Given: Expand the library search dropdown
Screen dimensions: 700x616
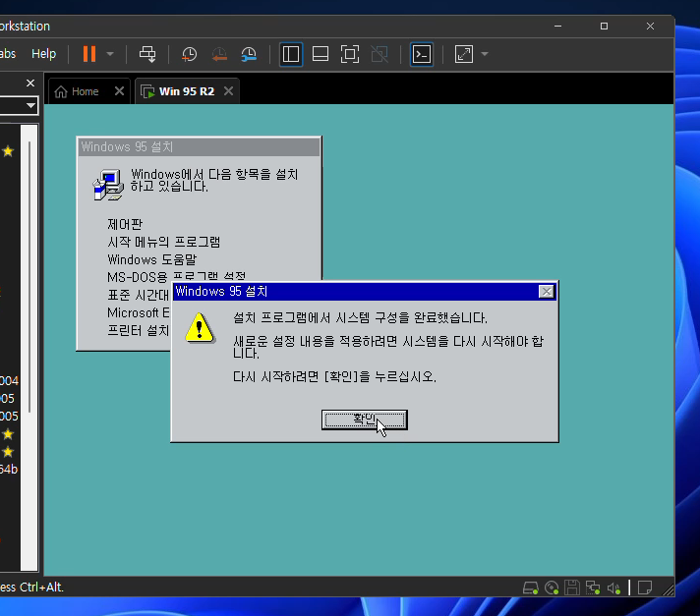Looking at the screenshot, I should 30,106.
